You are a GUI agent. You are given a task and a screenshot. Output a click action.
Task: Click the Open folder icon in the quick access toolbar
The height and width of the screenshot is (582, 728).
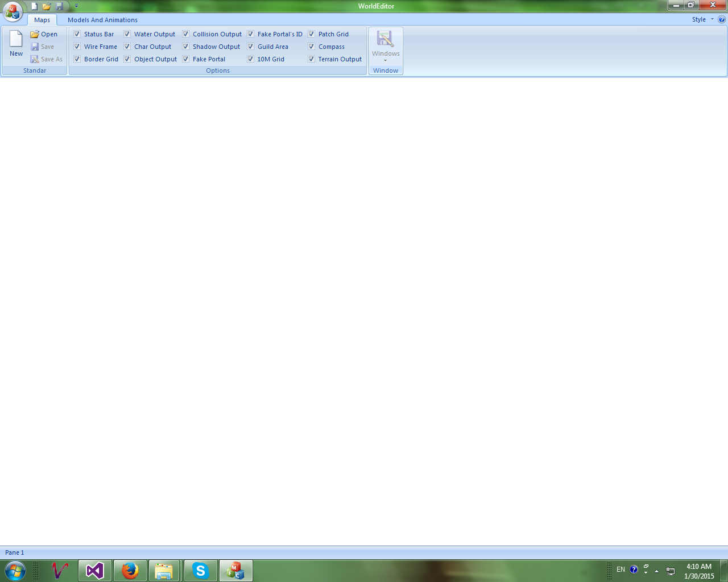tap(47, 6)
